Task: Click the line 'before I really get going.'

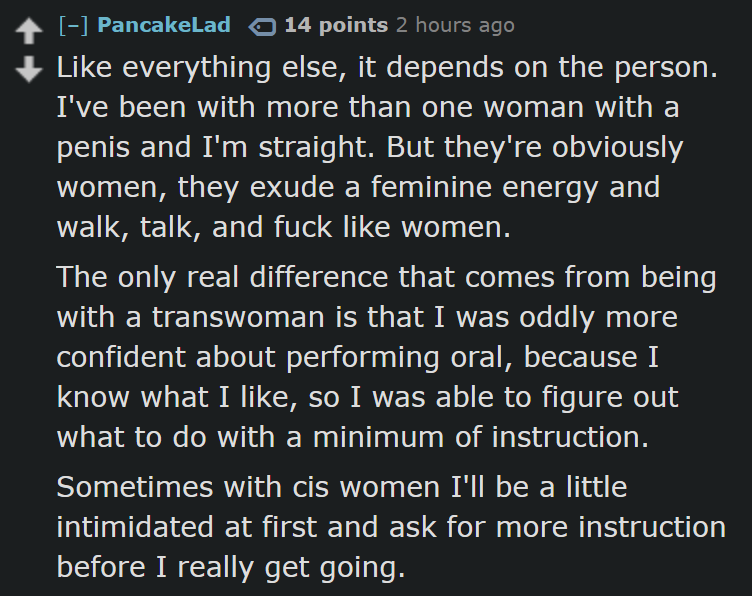Action: 231,568
